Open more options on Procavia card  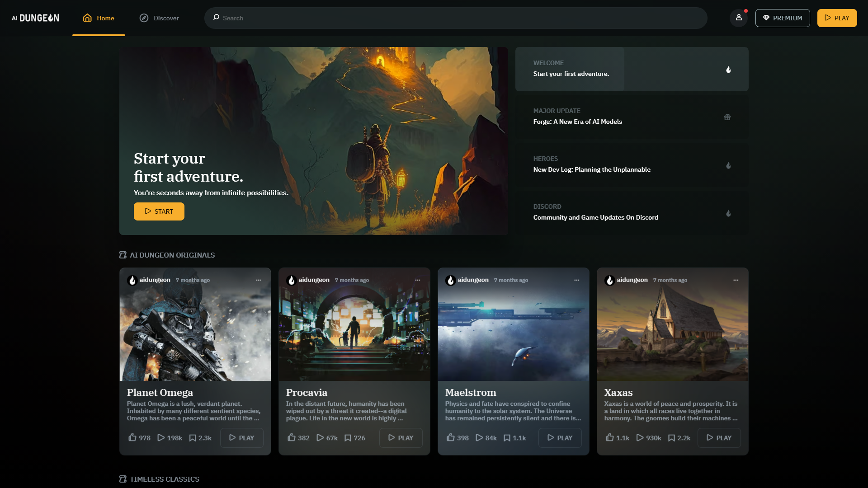(418, 280)
